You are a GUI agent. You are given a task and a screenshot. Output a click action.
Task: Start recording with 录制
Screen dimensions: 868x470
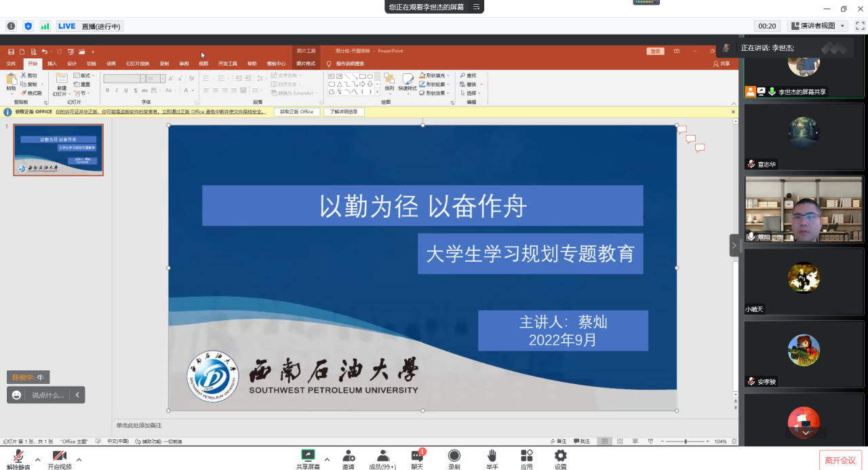point(454,459)
